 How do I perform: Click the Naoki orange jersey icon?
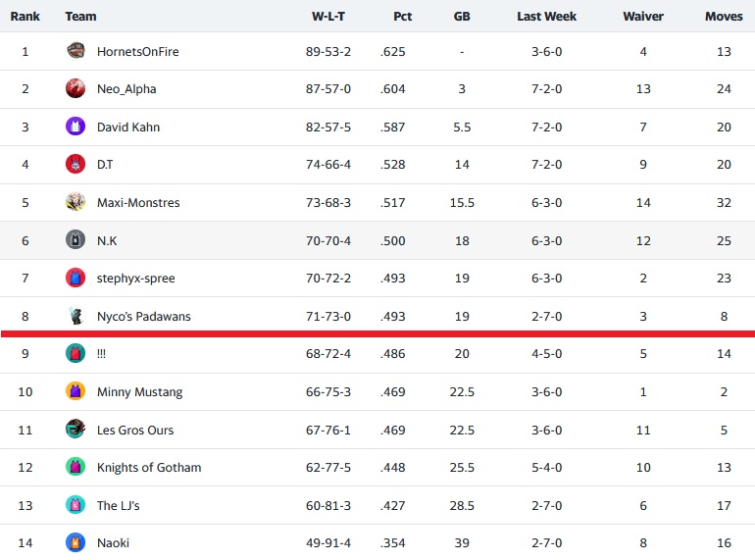[75, 542]
